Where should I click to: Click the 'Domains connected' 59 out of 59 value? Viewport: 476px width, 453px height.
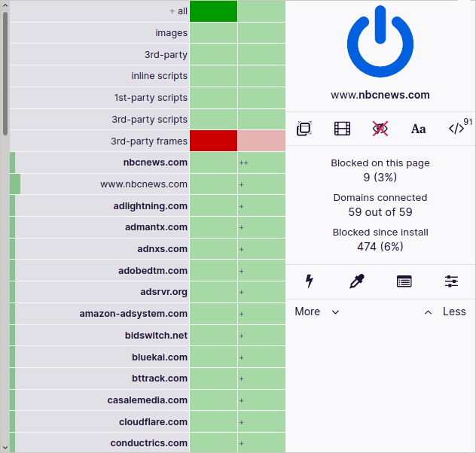coord(380,212)
